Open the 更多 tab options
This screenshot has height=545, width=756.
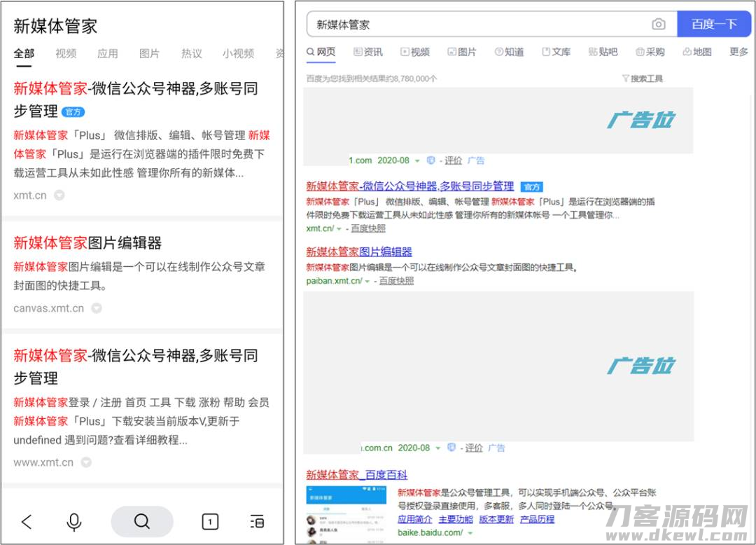(x=738, y=52)
